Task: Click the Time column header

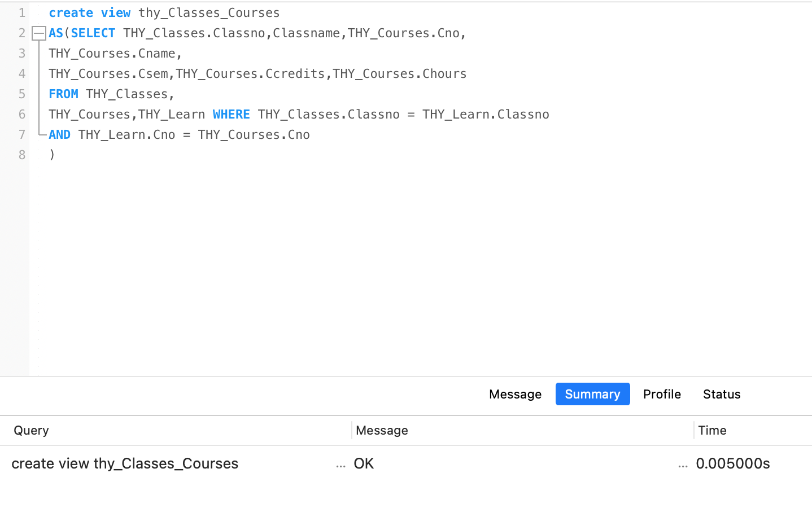Action: coord(712,430)
